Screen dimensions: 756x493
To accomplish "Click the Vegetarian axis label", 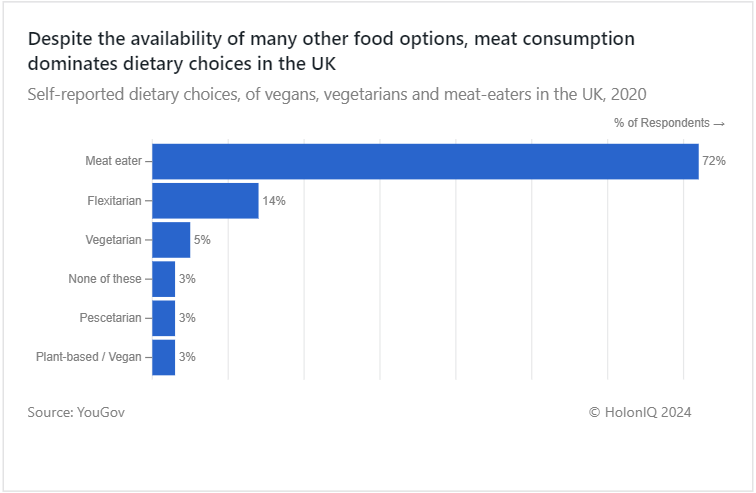I will [x=113, y=240].
